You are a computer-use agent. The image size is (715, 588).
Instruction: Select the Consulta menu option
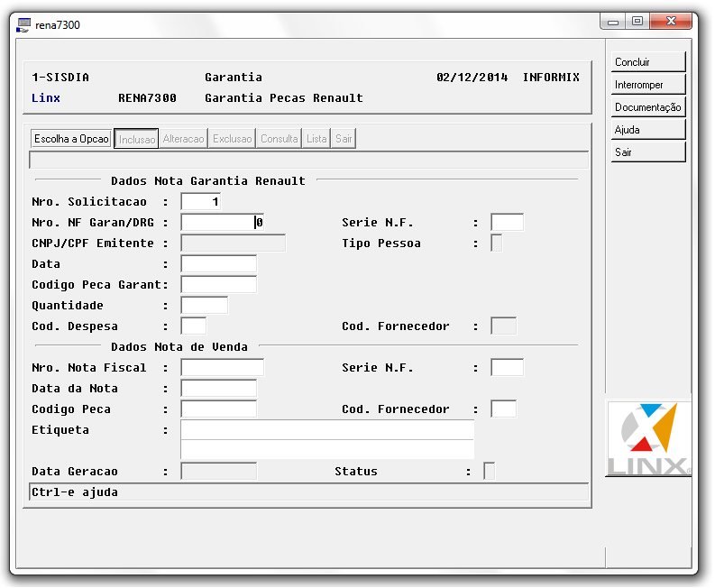[280, 139]
